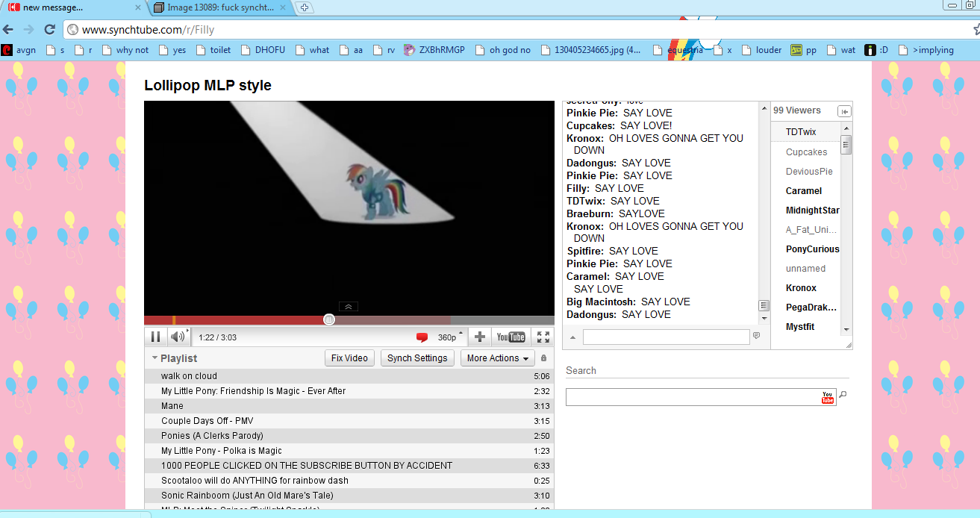Mute the video using the speaker icon
The image size is (980, 518).
178,337
